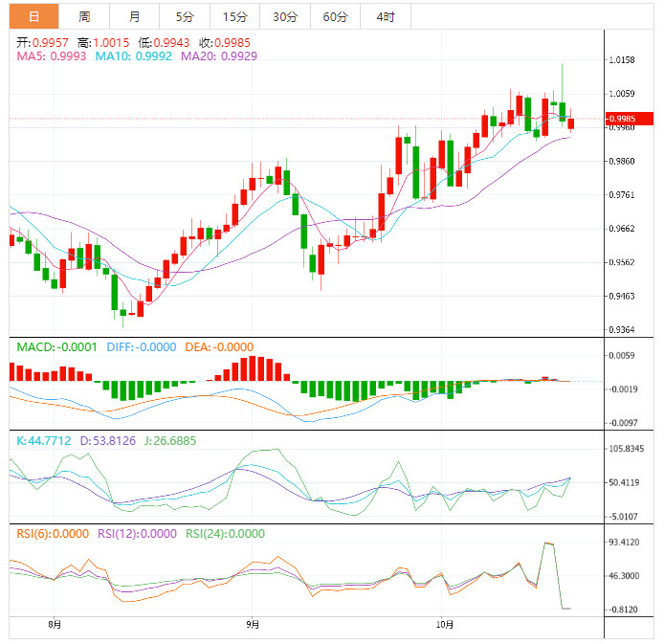Click the RSI(24) indicator label
The image size is (664, 644).
(223, 533)
